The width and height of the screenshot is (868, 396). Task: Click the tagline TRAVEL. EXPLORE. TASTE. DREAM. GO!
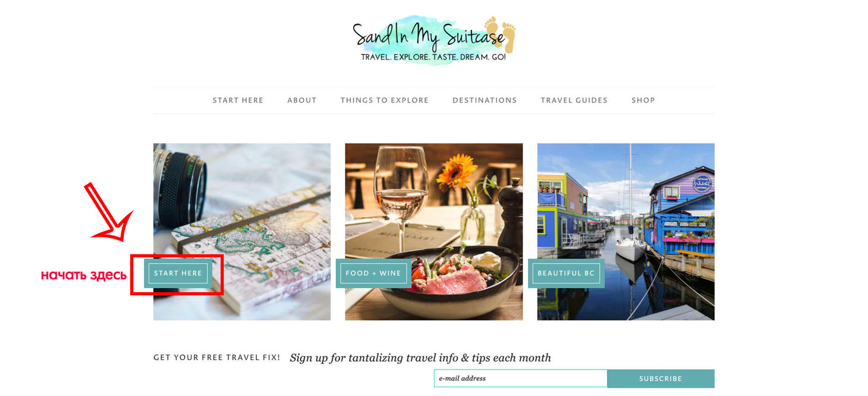click(433, 57)
